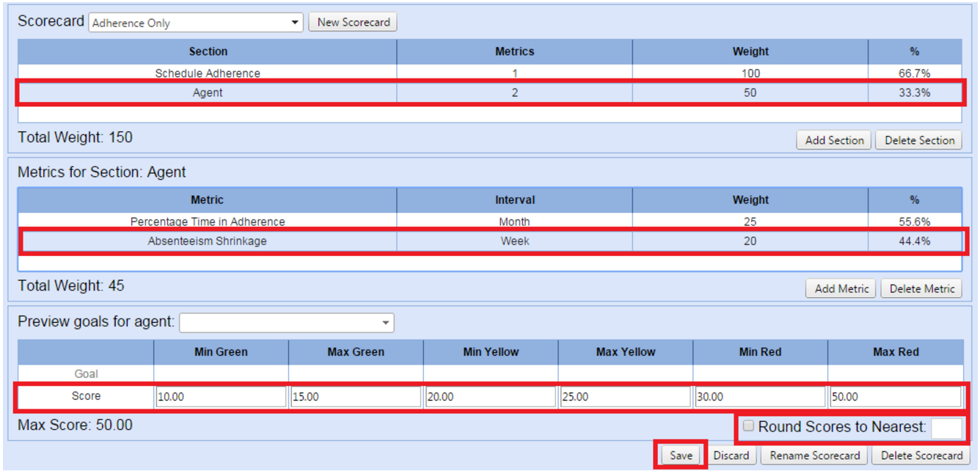Screen dimensions: 980x474
Task: Click the Delete Section button
Action: tap(919, 140)
